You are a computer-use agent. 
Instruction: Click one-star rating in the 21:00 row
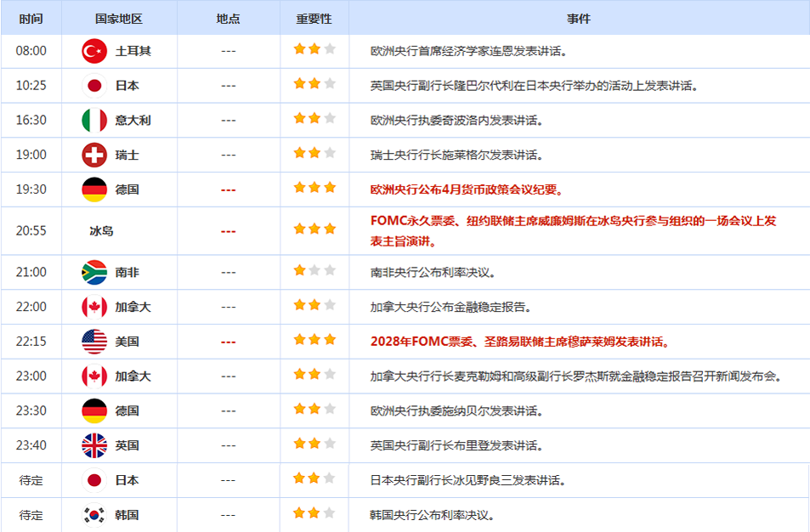[314, 270]
